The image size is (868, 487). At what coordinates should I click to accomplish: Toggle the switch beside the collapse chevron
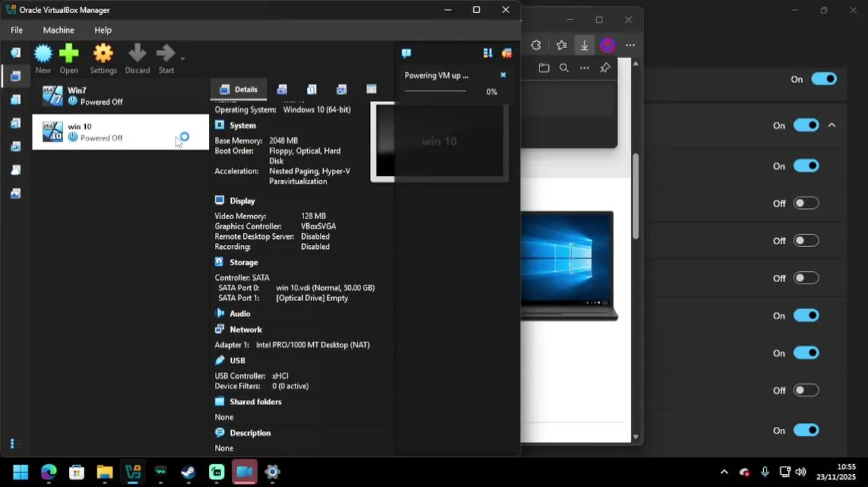pyautogui.click(x=806, y=125)
